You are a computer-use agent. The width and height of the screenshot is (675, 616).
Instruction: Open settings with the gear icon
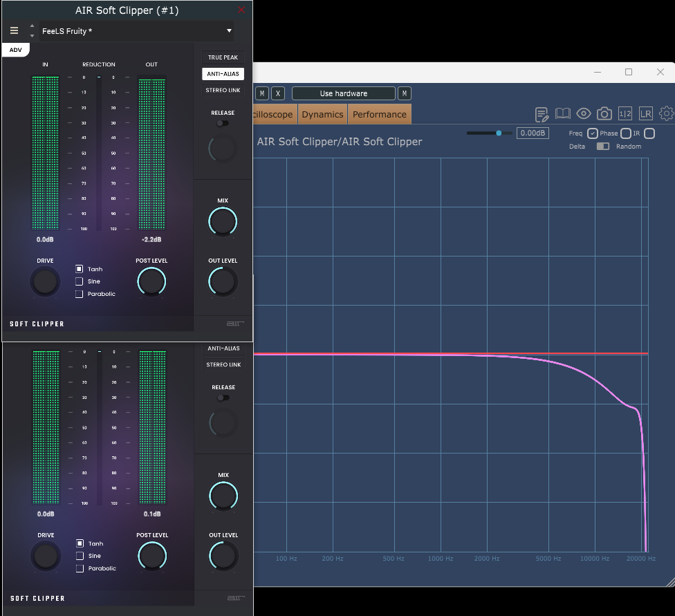667,113
